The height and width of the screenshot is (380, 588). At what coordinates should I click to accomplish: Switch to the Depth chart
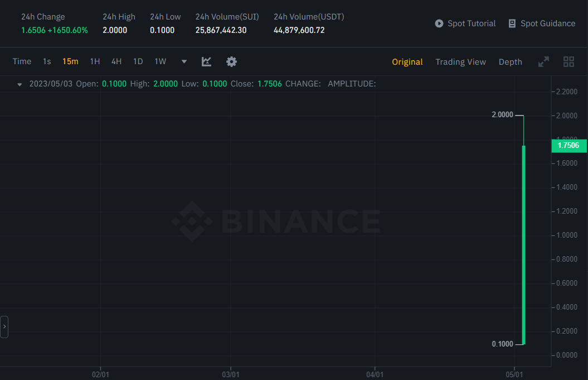point(510,62)
